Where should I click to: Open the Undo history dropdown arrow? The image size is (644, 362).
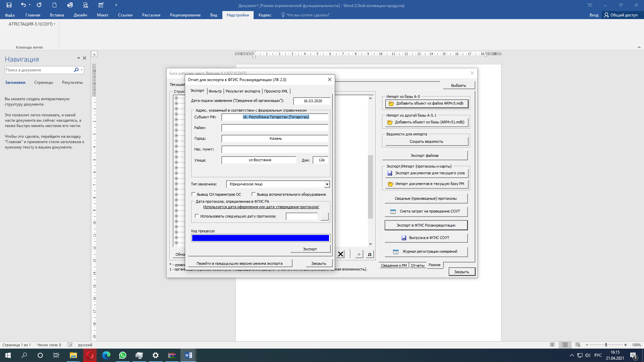point(30,5)
